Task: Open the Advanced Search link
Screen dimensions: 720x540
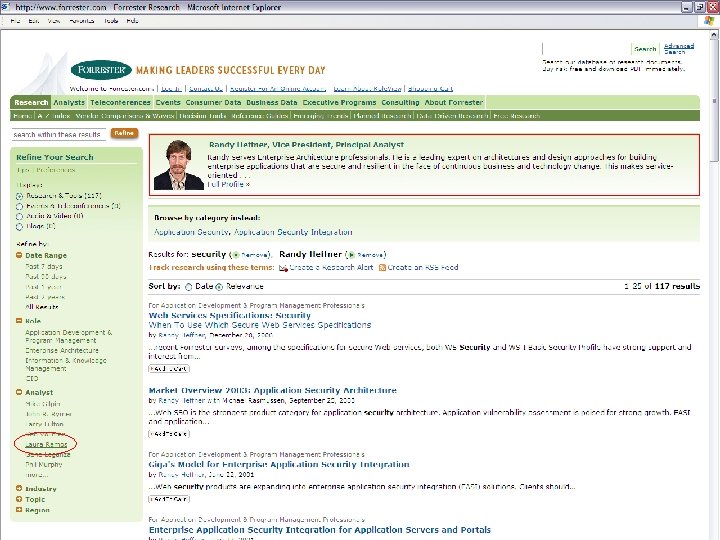Action: coord(679,49)
